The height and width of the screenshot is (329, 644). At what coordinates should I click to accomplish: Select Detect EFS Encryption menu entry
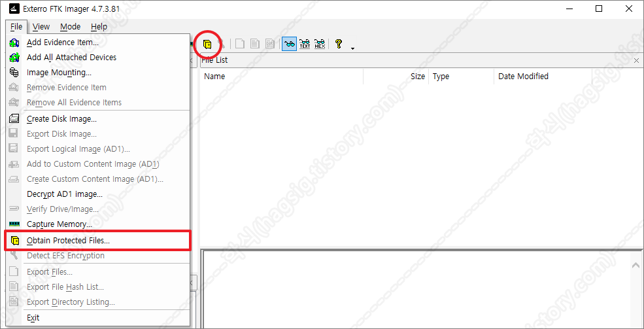[98, 256]
